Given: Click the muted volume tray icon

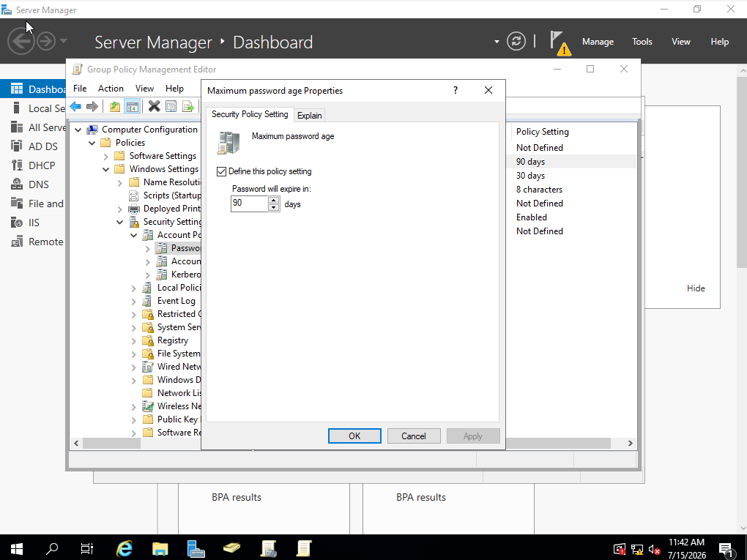Looking at the screenshot, I should coord(655,550).
